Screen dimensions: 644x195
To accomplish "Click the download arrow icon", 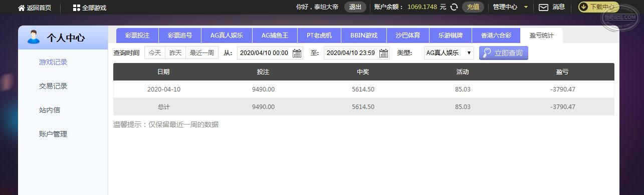I will pos(584,7).
